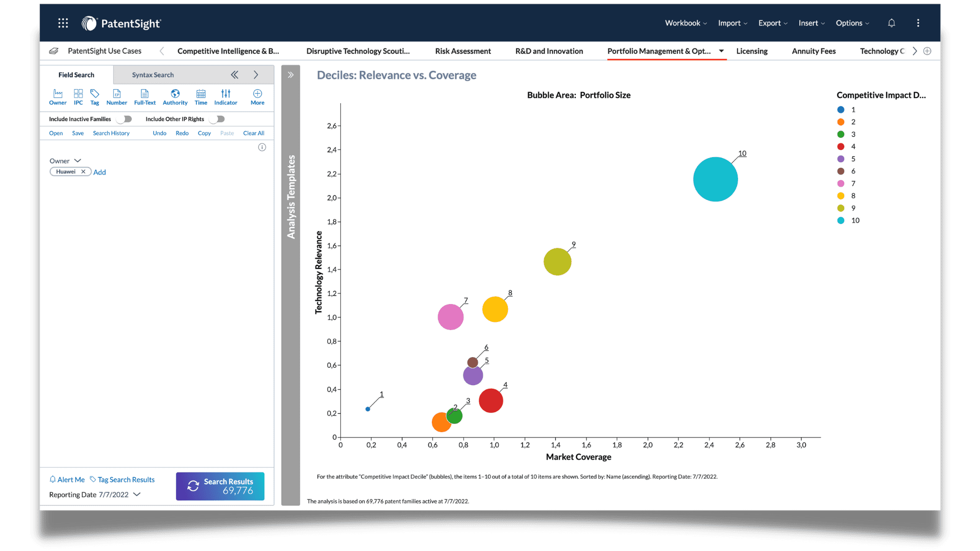Open the Import dropdown menu
The width and height of the screenshot is (980, 551).
click(732, 23)
